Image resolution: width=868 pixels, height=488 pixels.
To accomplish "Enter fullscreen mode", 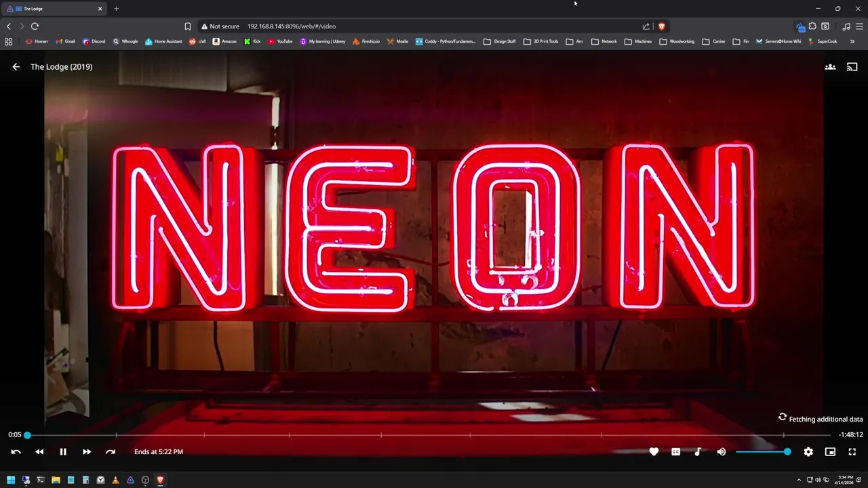I will point(852,451).
